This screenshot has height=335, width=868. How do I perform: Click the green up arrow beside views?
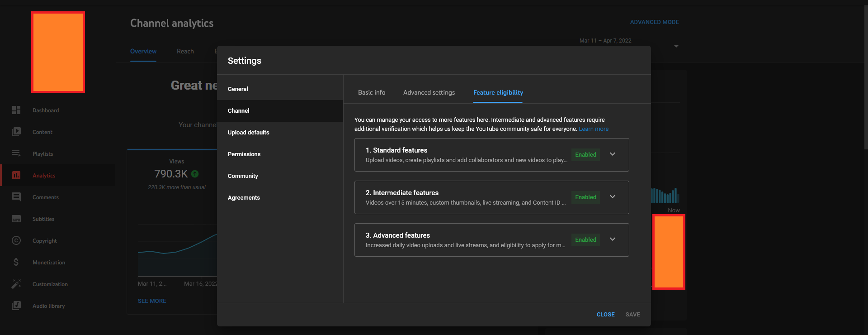[x=195, y=174]
